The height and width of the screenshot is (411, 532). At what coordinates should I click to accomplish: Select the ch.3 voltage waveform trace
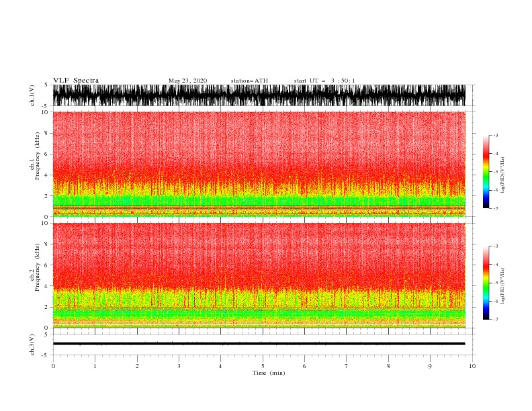[x=259, y=344]
